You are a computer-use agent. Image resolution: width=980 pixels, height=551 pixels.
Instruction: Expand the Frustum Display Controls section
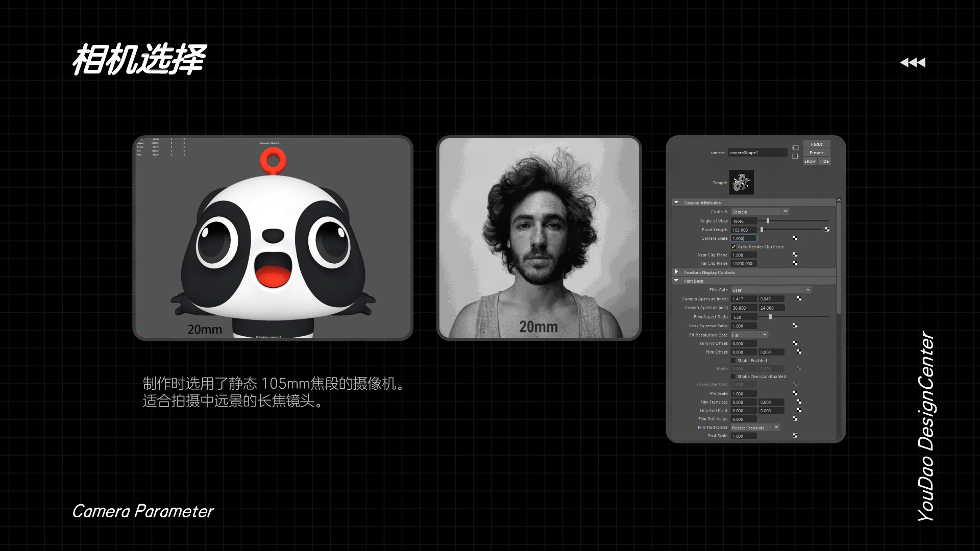click(x=676, y=272)
